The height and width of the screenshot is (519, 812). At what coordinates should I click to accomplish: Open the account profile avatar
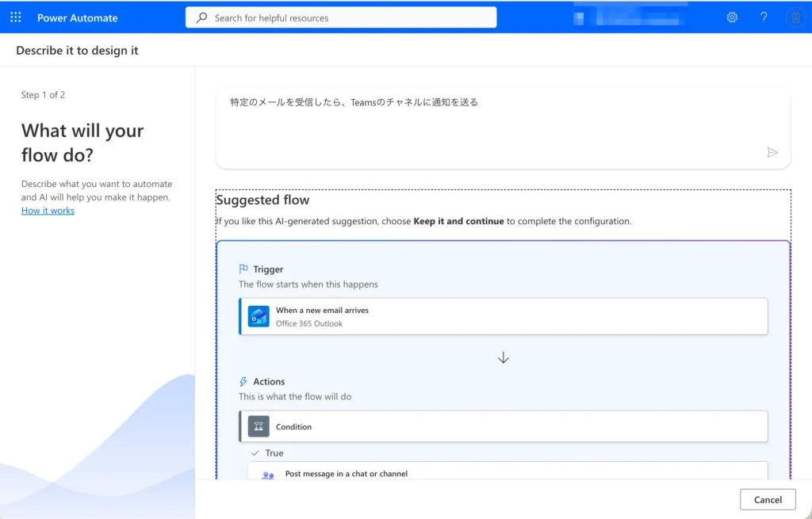[x=796, y=17]
